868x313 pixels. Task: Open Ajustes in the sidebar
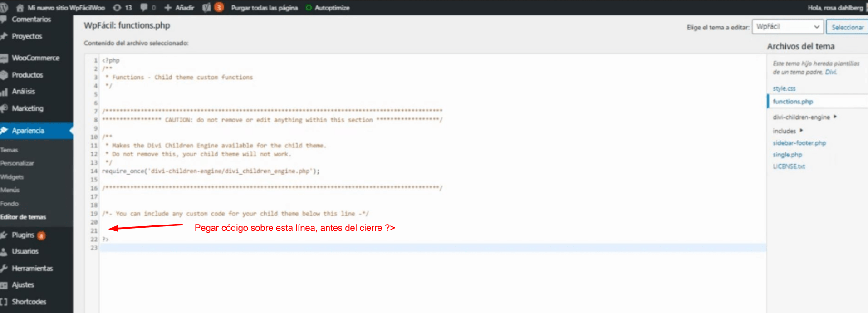[23, 285]
